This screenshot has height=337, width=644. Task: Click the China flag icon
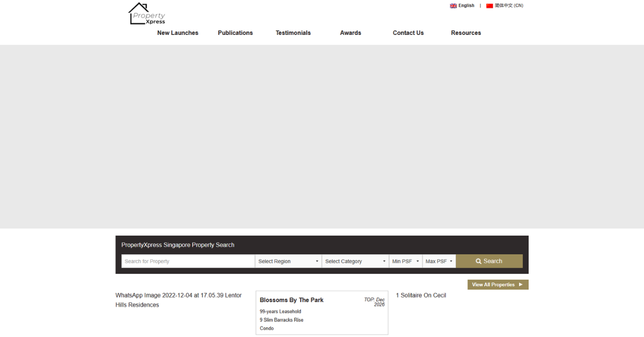pos(489,6)
